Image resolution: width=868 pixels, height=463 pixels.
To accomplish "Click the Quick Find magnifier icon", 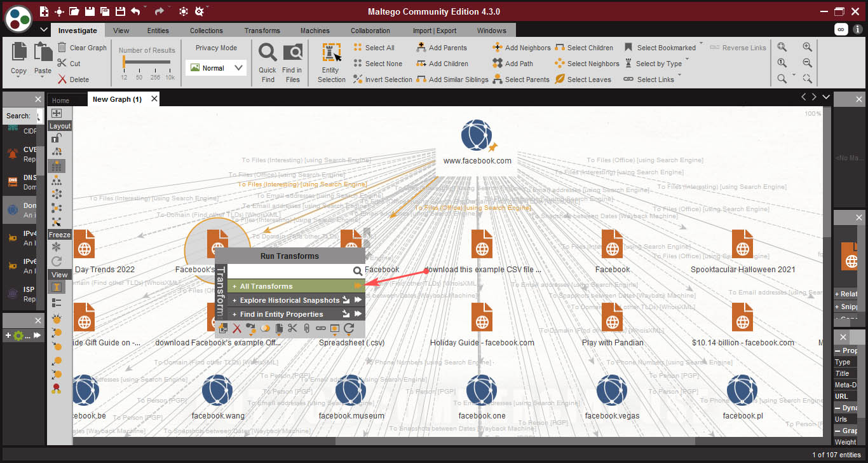I will (268, 53).
